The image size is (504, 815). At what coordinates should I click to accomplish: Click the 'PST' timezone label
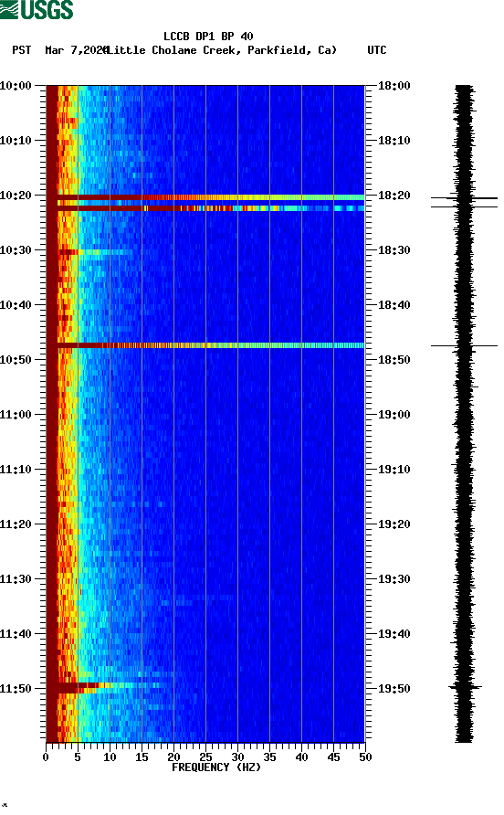pyautogui.click(x=21, y=50)
